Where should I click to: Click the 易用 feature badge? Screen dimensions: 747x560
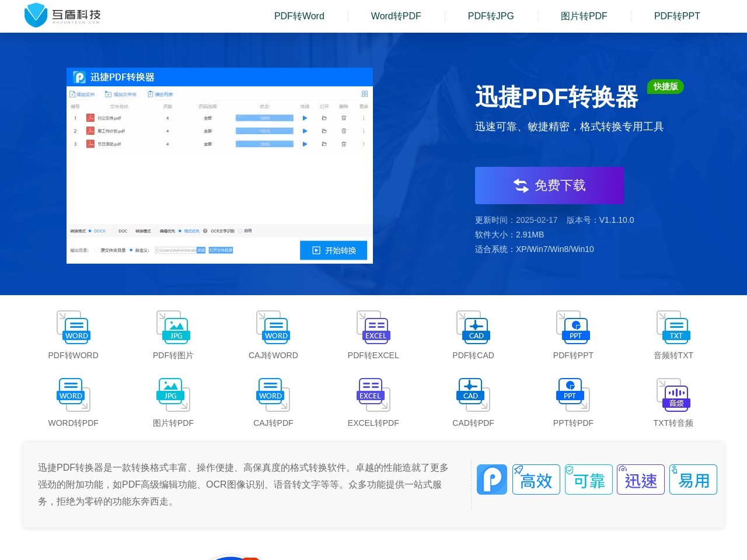pyautogui.click(x=693, y=480)
